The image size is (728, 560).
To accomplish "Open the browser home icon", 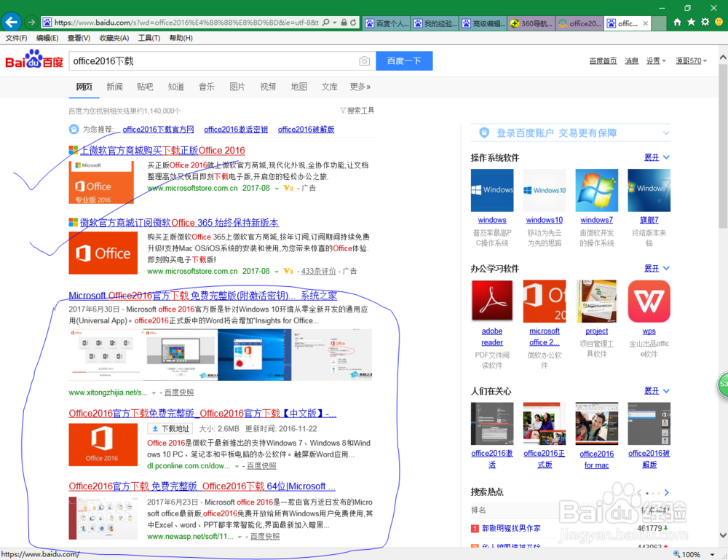I will click(x=677, y=22).
